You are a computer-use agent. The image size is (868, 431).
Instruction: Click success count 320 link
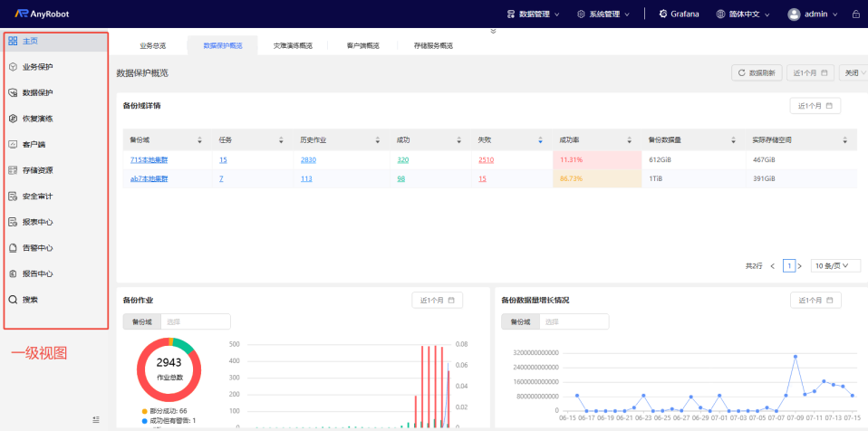pyautogui.click(x=403, y=160)
